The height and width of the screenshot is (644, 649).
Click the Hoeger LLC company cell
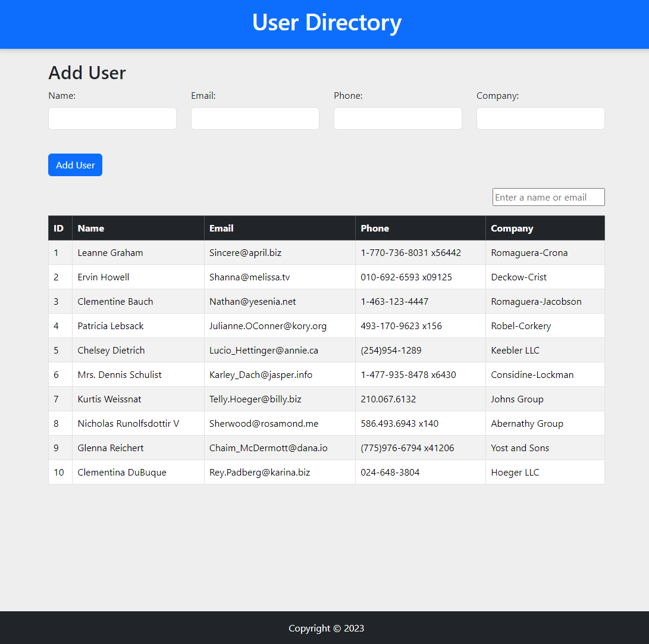click(515, 472)
